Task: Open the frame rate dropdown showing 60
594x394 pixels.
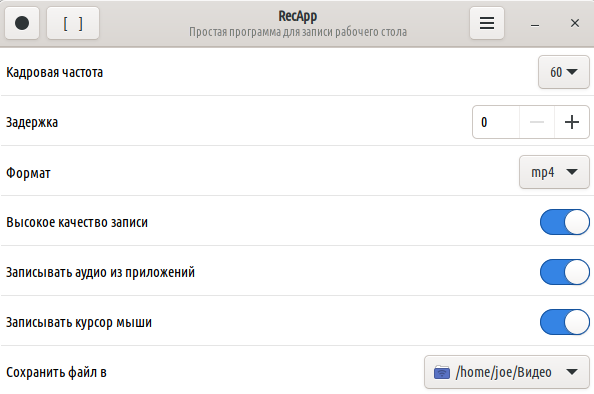Action: coord(564,72)
